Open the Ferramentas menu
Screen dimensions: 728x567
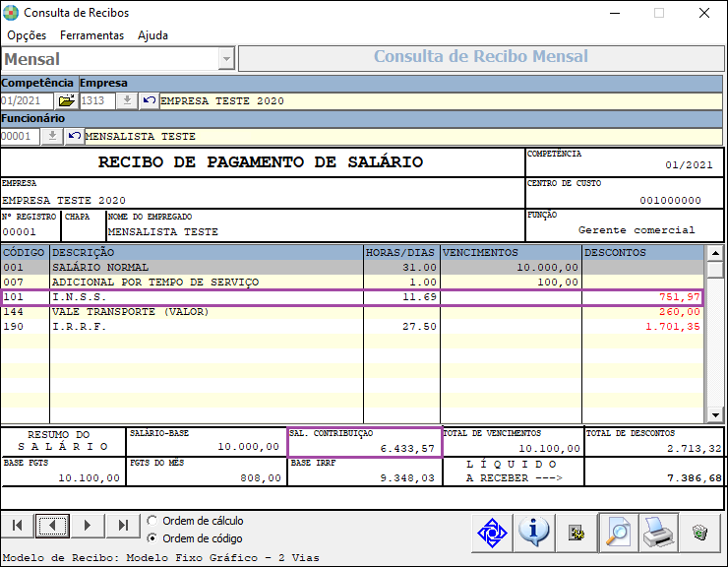pyautogui.click(x=91, y=35)
